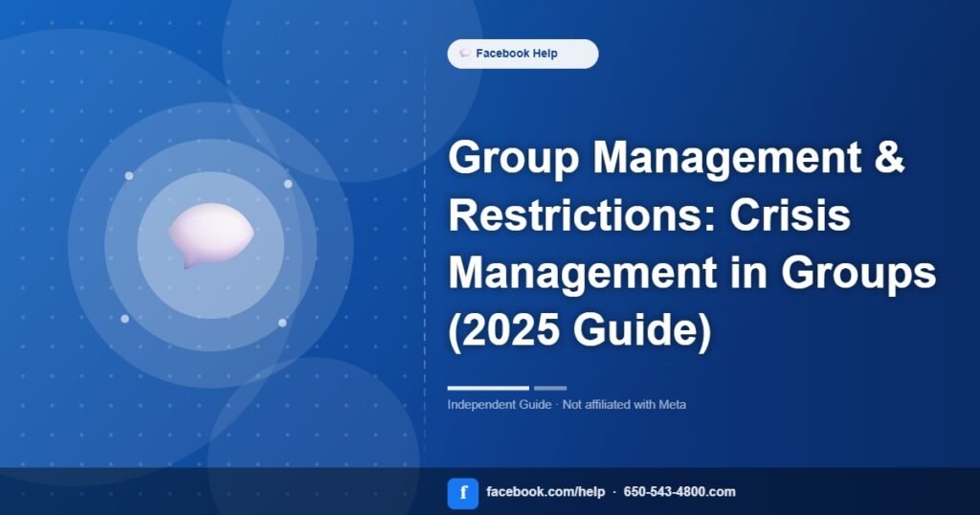Select the upper-left dot on the orbit ring
Screen dimensions: 980x515
tap(129, 176)
